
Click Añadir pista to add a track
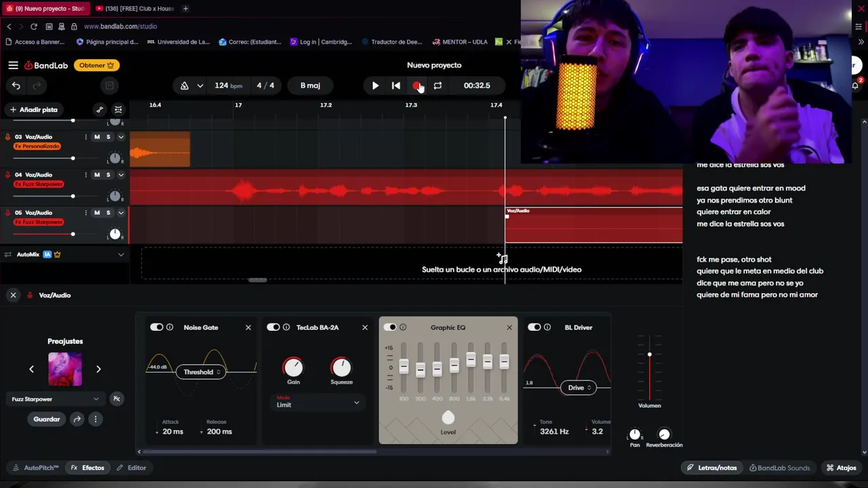click(33, 109)
